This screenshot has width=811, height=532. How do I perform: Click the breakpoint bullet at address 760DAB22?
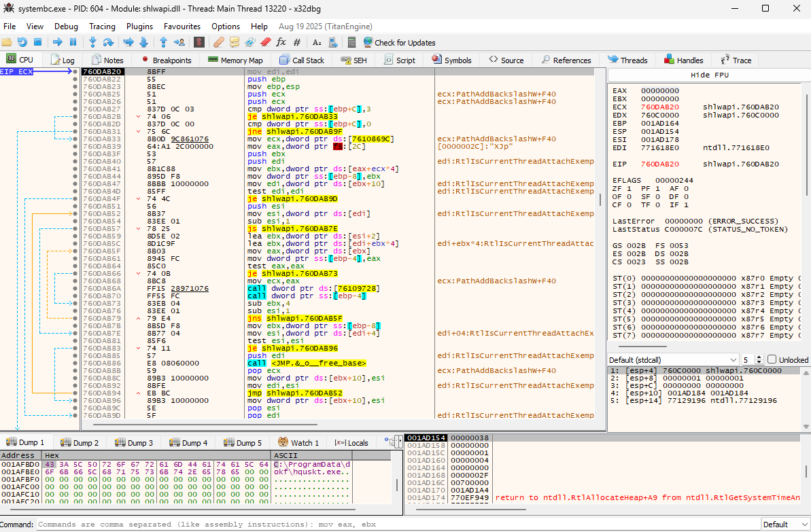point(75,79)
